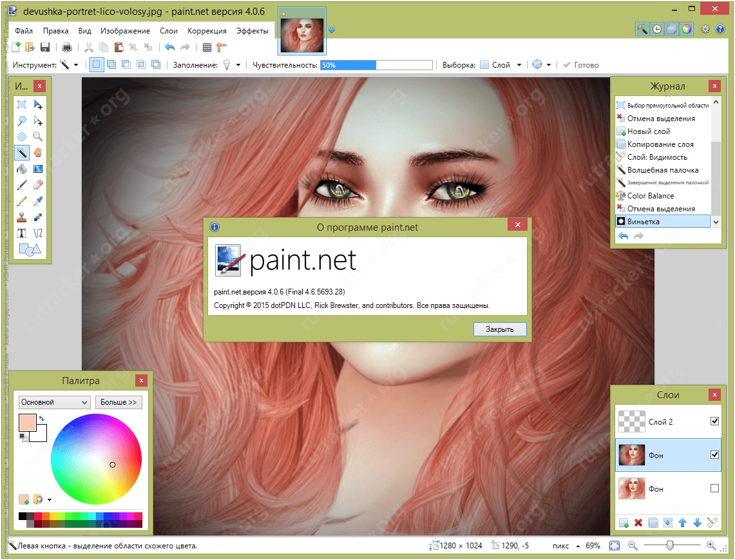735x560 pixels.
Task: Expand the image list arrow beside thumbnail
Action: pos(332,30)
